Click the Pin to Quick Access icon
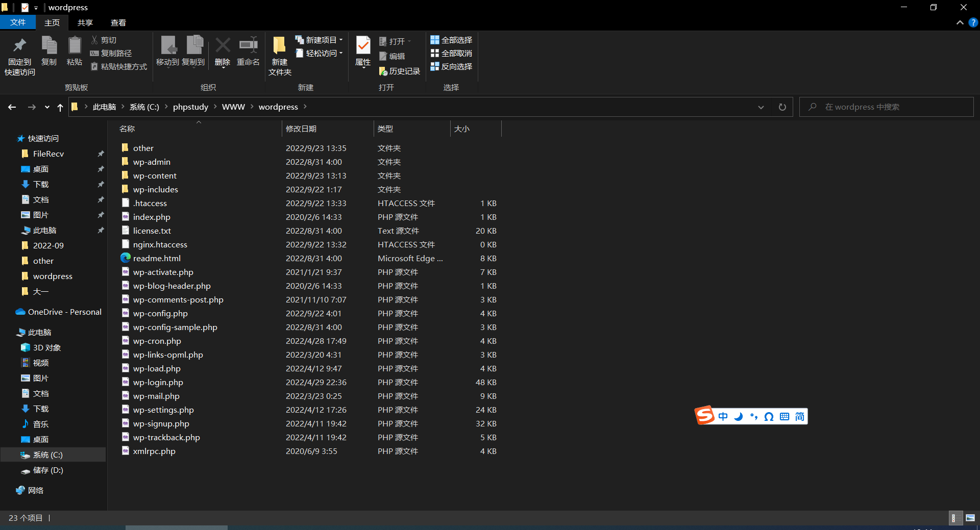 click(x=20, y=46)
